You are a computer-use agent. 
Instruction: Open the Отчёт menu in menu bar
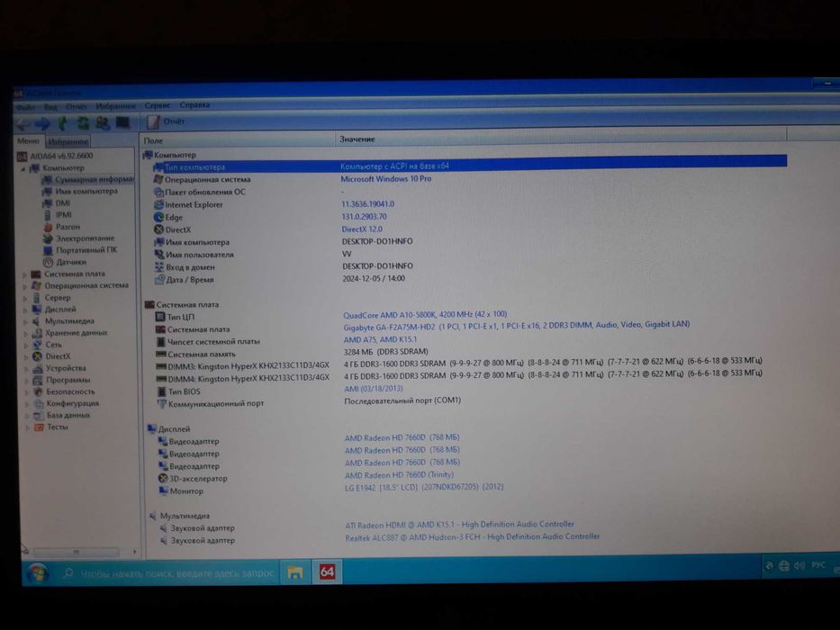[77, 106]
